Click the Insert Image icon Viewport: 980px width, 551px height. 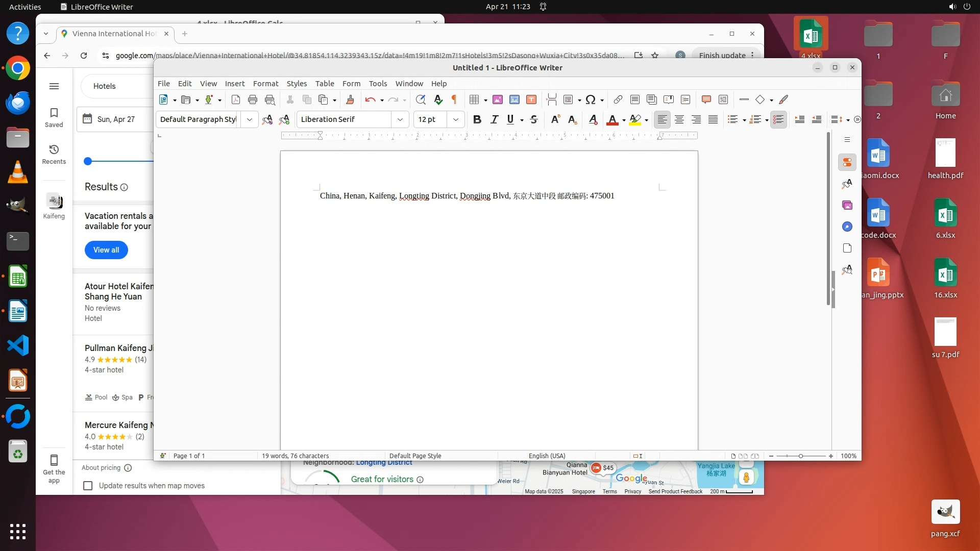click(x=497, y=99)
